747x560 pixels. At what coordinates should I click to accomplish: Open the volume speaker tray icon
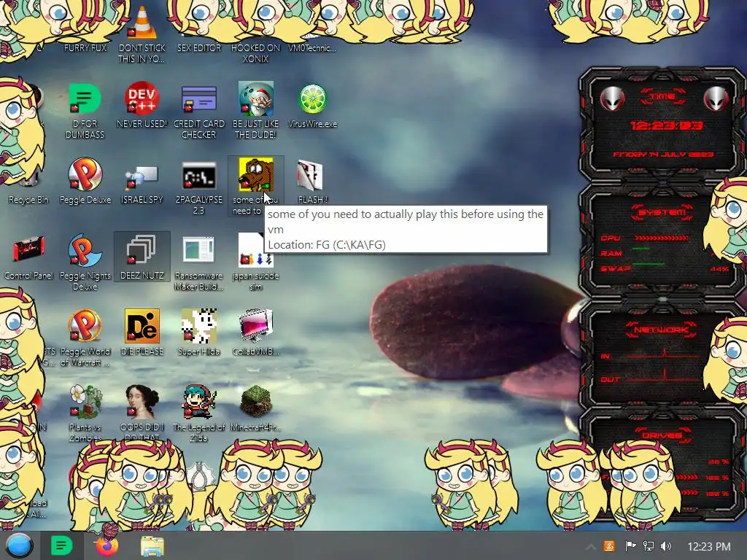pos(666,546)
